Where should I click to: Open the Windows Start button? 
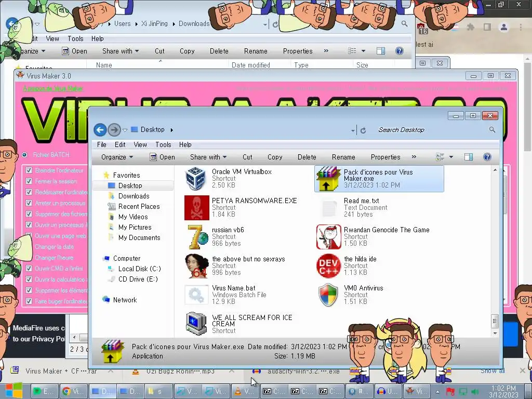(x=13, y=391)
